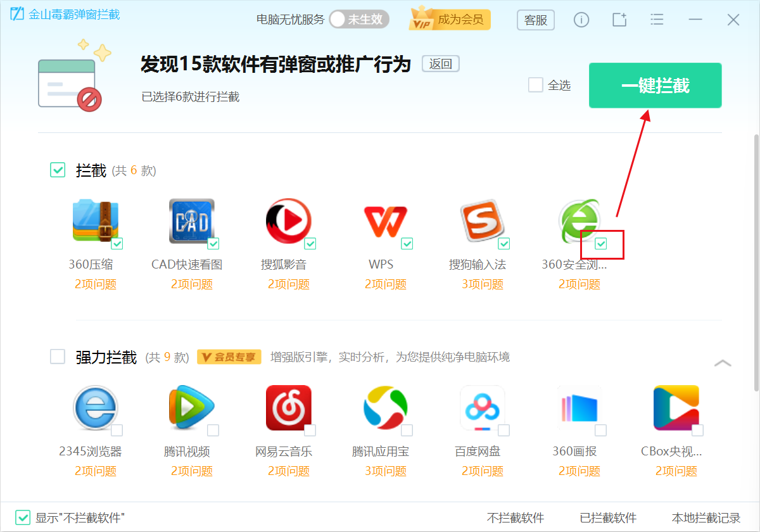This screenshot has width=760, height=532.
Task: Click the 搜狗输入法 icon
Action: pyautogui.click(x=483, y=220)
